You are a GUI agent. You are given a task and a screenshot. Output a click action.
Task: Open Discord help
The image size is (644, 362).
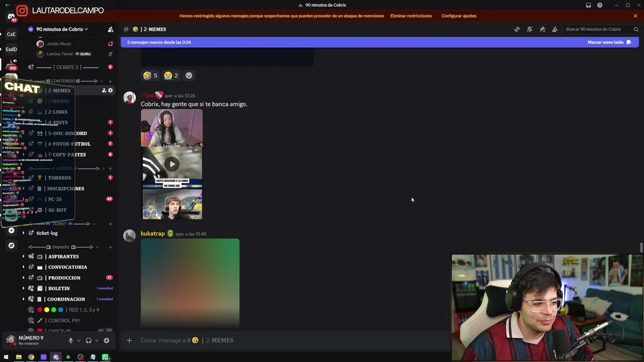pos(600,5)
